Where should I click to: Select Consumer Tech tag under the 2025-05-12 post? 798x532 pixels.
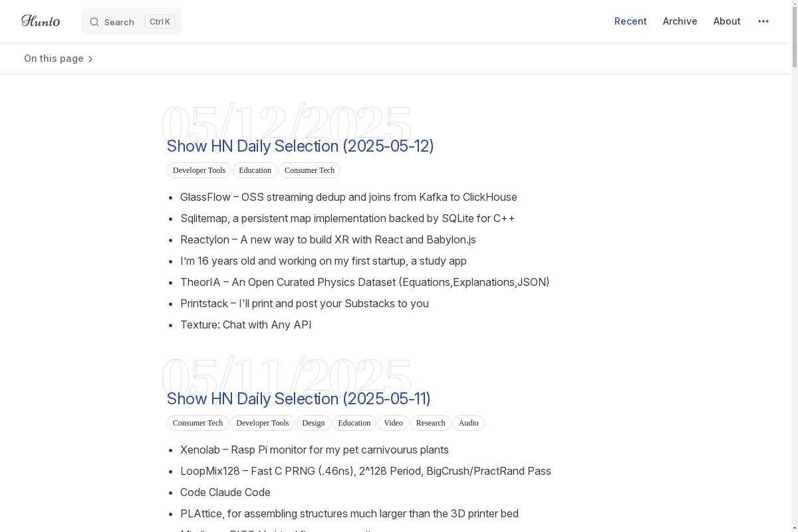point(309,170)
